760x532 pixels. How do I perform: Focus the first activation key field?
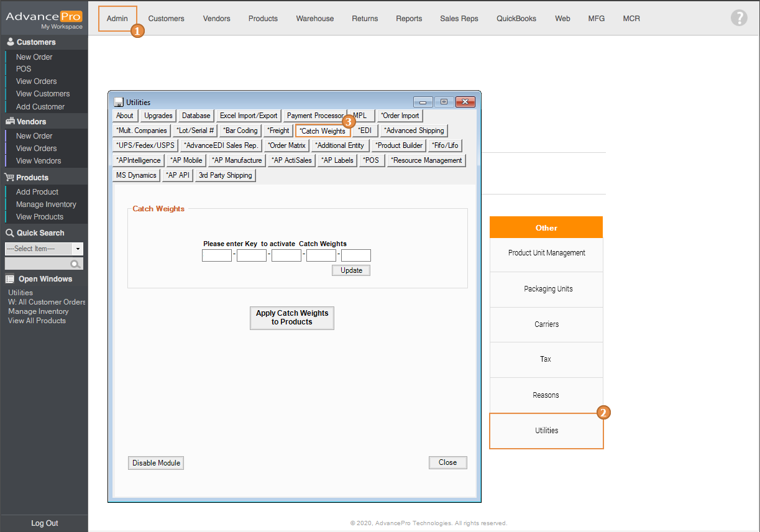coord(216,255)
